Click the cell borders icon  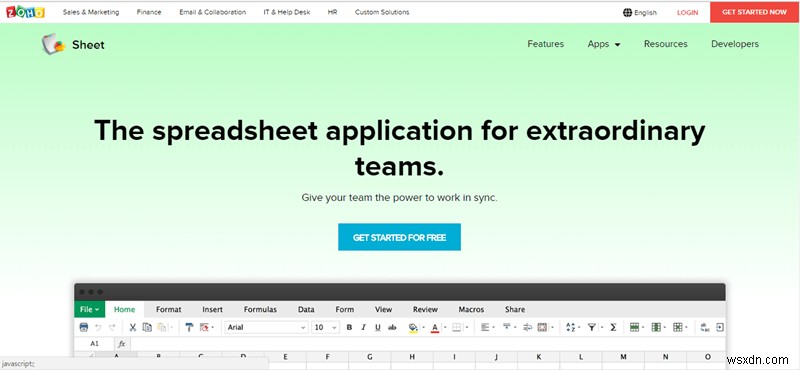[x=457, y=327]
